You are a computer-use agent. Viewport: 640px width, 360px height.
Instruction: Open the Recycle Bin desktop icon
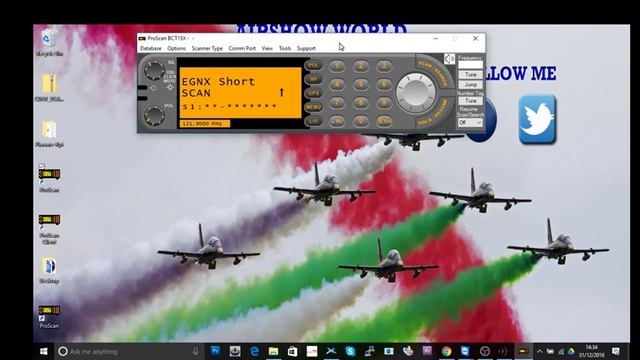click(49, 43)
